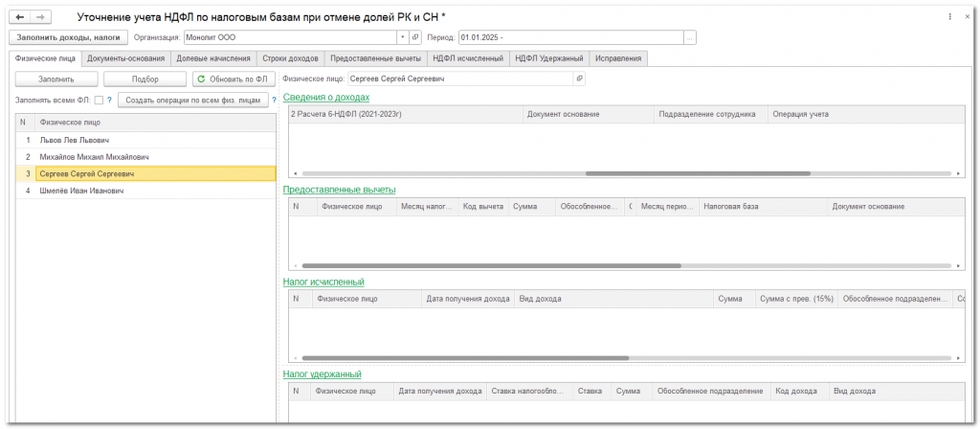
Task: Open the Сведения о доходах link
Action: point(326,97)
